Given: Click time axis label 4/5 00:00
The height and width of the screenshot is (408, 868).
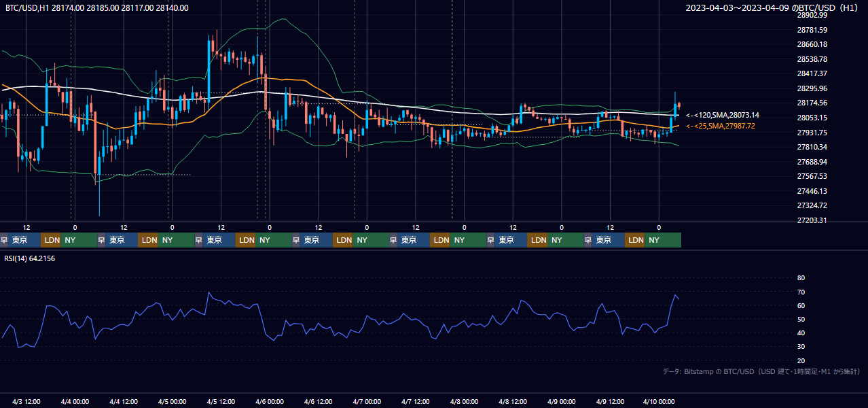Looking at the screenshot, I should 172,401.
